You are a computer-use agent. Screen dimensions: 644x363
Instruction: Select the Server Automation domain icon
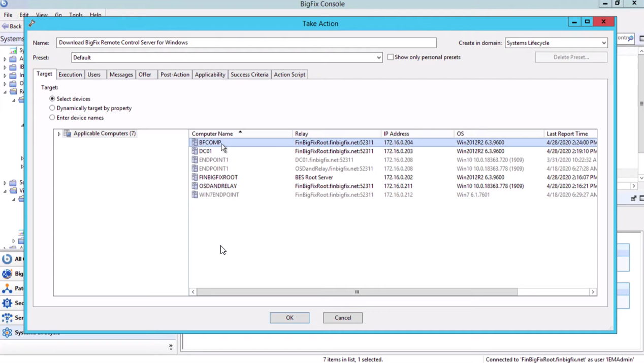pyautogui.click(x=7, y=318)
